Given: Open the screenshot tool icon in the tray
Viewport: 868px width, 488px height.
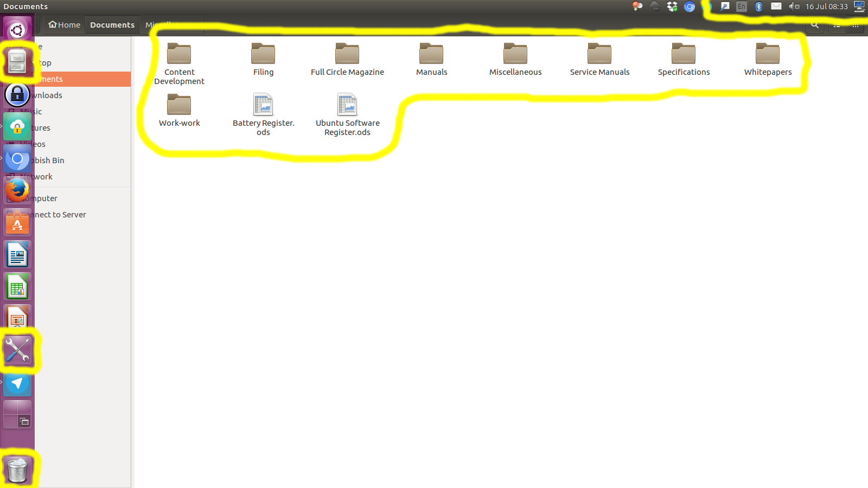Looking at the screenshot, I should pyautogui.click(x=725, y=7).
